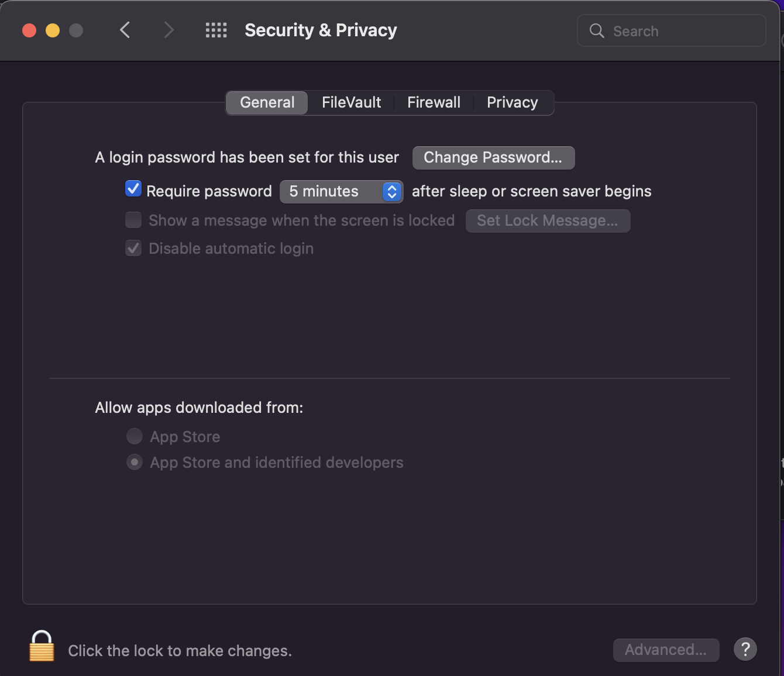Switch to the Firewall tab

coord(434,102)
